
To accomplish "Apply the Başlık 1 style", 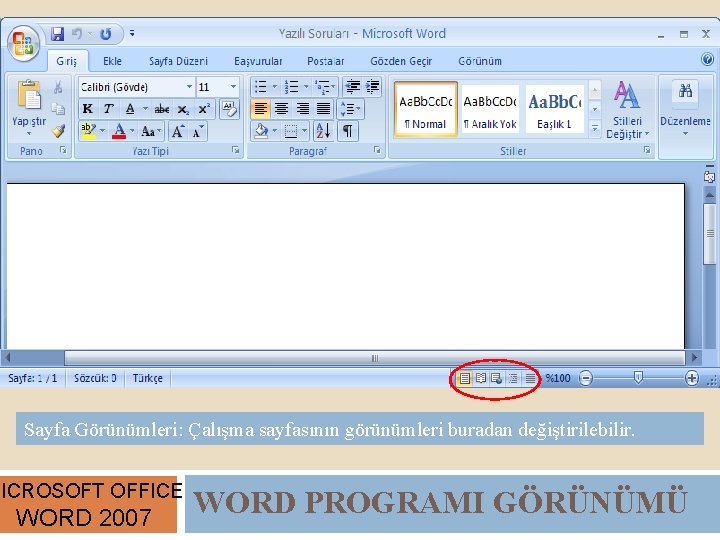I will click(555, 109).
